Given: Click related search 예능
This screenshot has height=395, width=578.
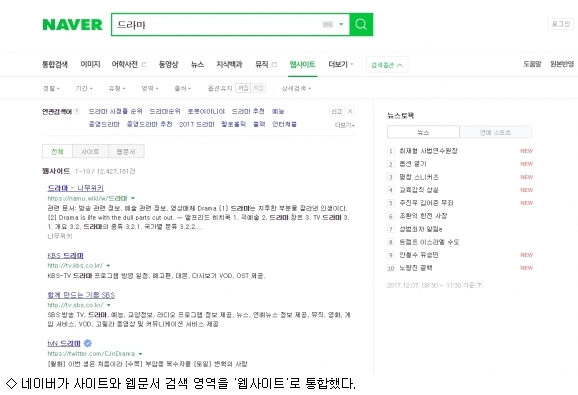Looking at the screenshot, I should coord(278,111).
